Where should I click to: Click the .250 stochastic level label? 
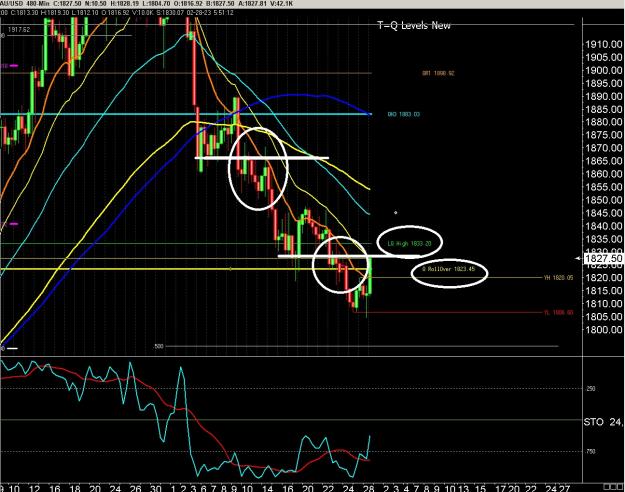tap(591, 388)
